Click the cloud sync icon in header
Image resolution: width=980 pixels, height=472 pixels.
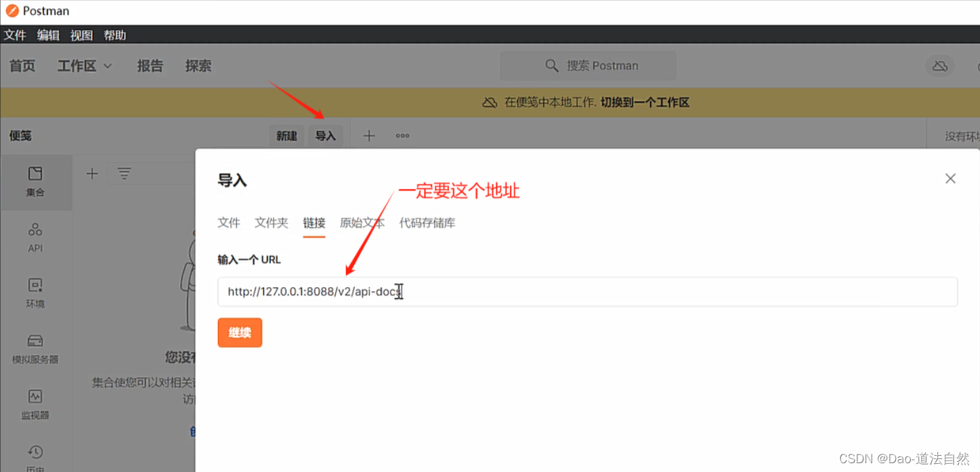[939, 66]
